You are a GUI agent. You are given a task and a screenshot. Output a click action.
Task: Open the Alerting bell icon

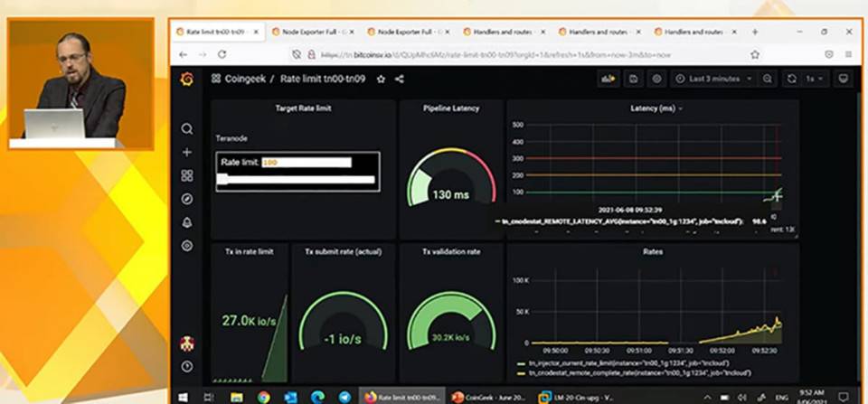(x=187, y=222)
